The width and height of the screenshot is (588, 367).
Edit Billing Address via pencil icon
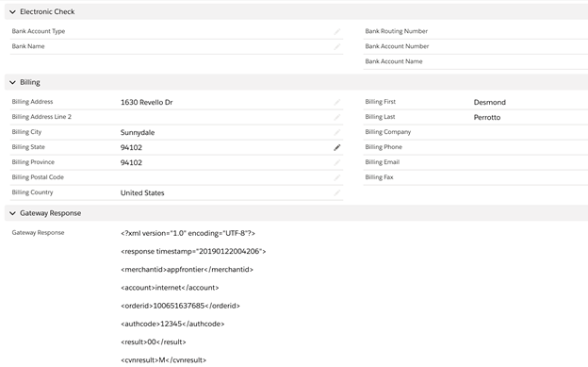click(x=337, y=102)
